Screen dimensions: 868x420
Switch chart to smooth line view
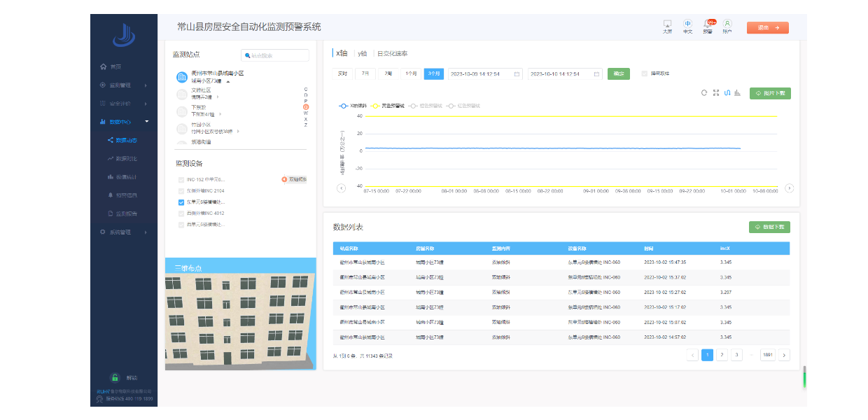727,93
